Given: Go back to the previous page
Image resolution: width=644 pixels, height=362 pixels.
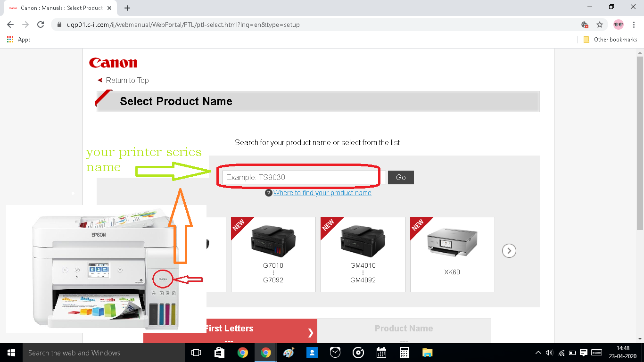Looking at the screenshot, I should tap(10, 25).
